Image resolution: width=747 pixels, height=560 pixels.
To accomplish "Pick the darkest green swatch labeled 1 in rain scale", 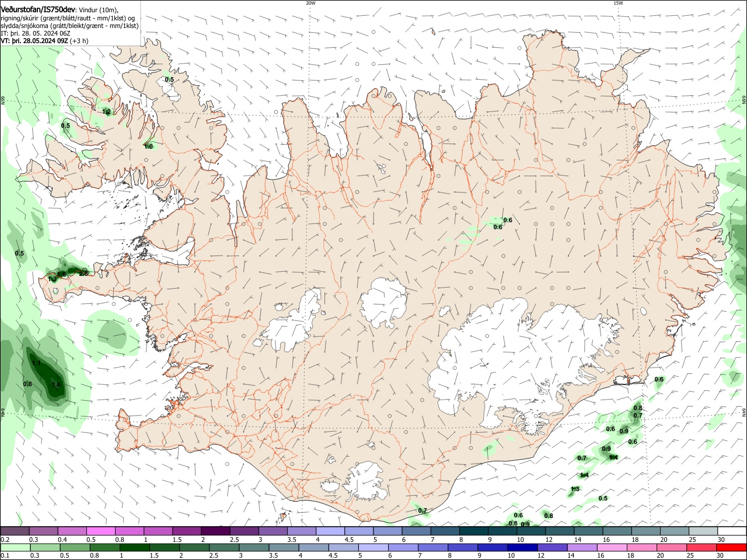I will [x=134, y=548].
